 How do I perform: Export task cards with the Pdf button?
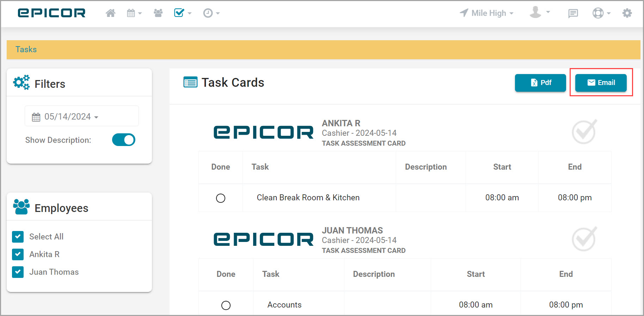(x=540, y=83)
